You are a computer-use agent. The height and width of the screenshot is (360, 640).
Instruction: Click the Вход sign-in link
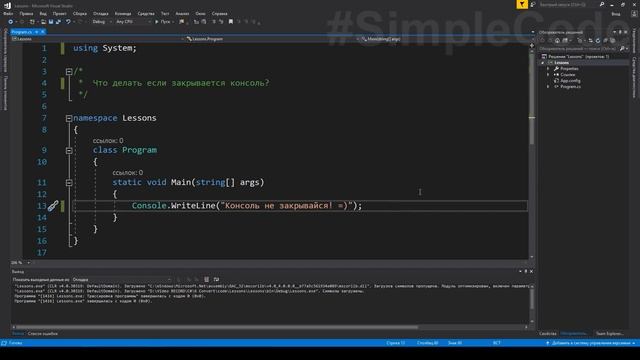(x=616, y=14)
